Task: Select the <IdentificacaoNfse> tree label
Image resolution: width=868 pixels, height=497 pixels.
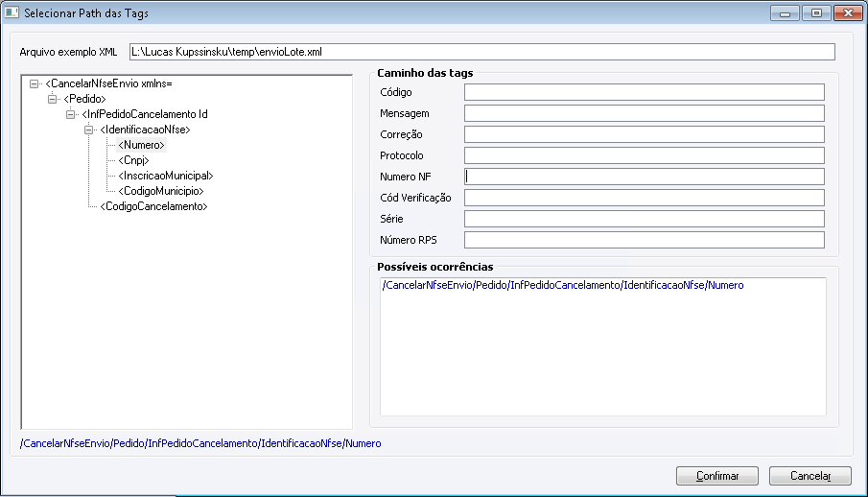Action: [x=145, y=130]
